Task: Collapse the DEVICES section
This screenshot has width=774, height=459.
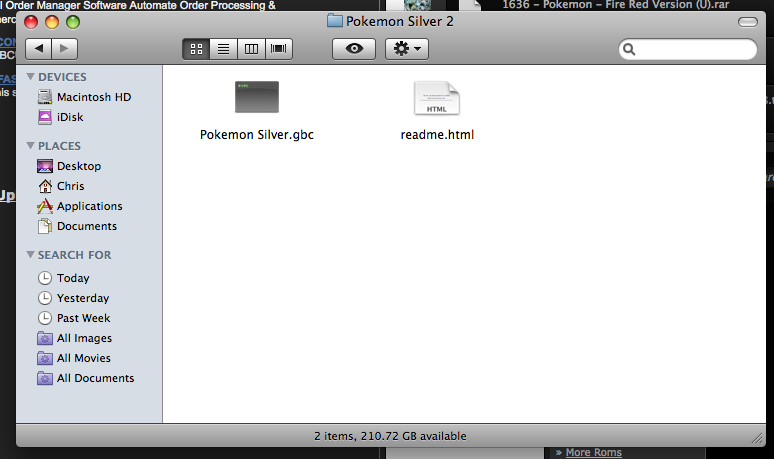Action: 31,76
